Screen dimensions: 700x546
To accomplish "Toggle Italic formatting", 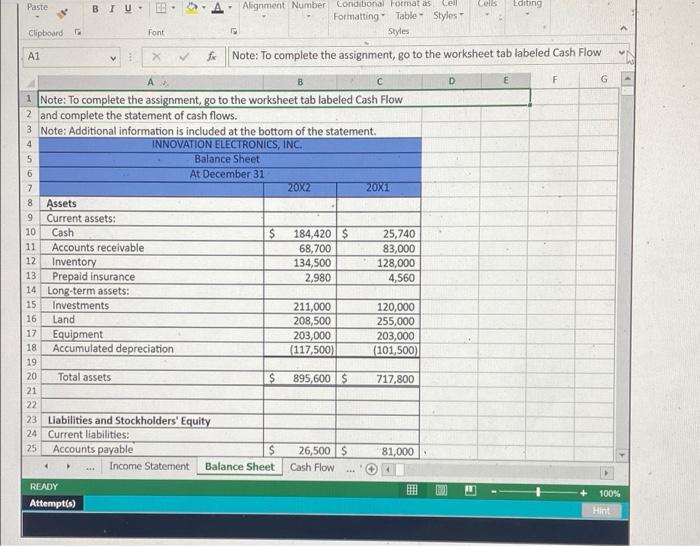I will (x=112, y=8).
